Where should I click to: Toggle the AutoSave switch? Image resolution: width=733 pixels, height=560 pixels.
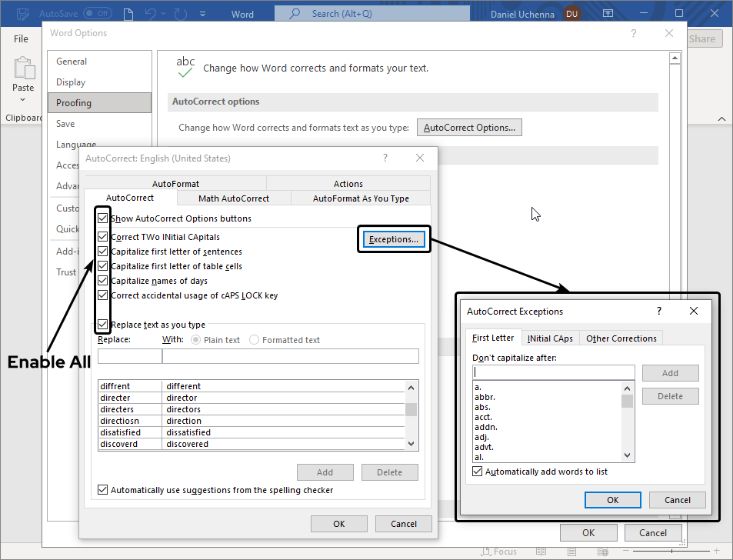98,14
